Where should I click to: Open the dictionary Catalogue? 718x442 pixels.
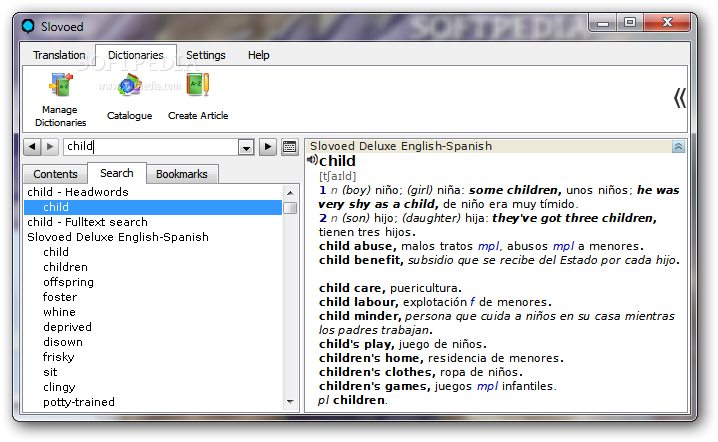pos(130,97)
